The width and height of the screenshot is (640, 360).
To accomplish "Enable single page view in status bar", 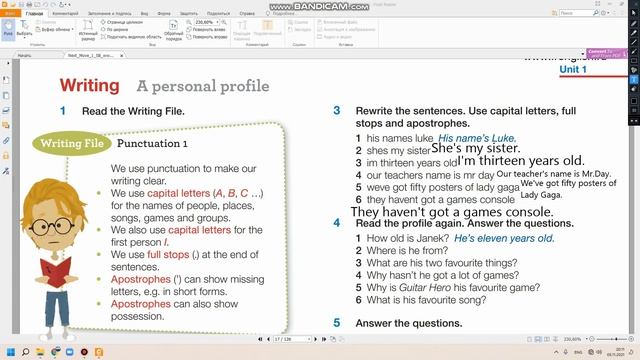I will point(529,339).
